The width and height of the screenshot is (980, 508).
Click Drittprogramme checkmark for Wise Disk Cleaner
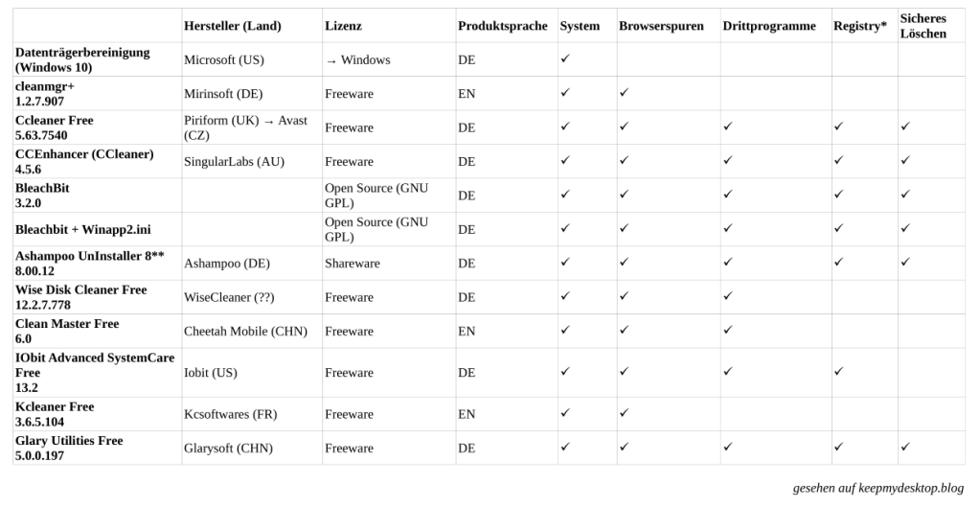click(x=728, y=296)
